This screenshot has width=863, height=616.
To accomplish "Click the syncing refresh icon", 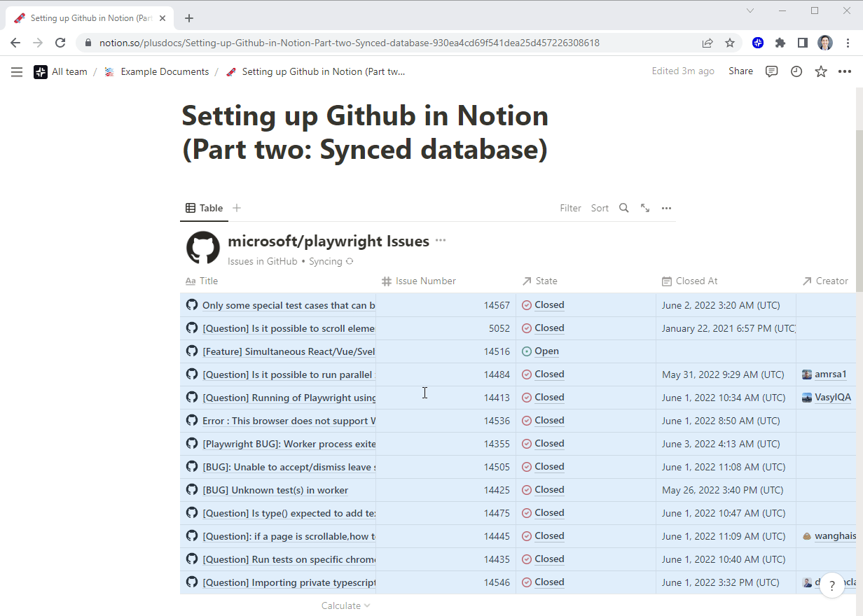I will 350,262.
